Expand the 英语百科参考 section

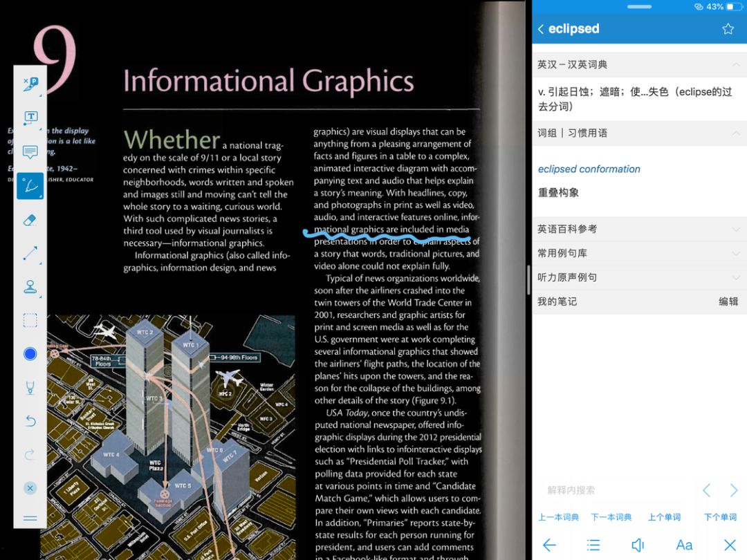(x=735, y=229)
